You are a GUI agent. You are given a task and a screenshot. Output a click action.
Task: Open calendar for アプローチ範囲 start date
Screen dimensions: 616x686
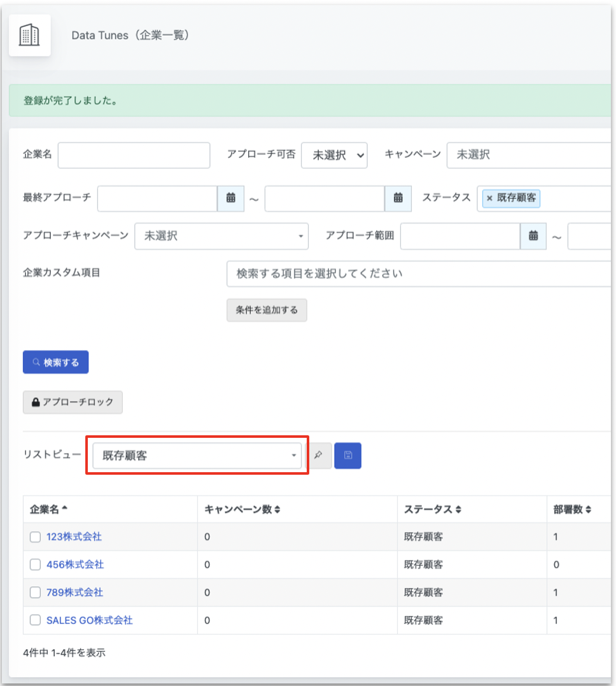tap(533, 236)
